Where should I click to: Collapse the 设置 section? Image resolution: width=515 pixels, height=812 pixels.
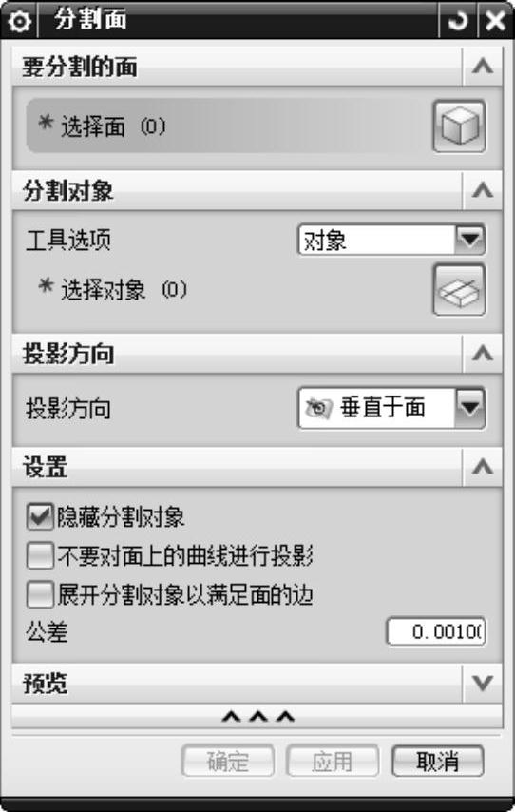(x=483, y=467)
